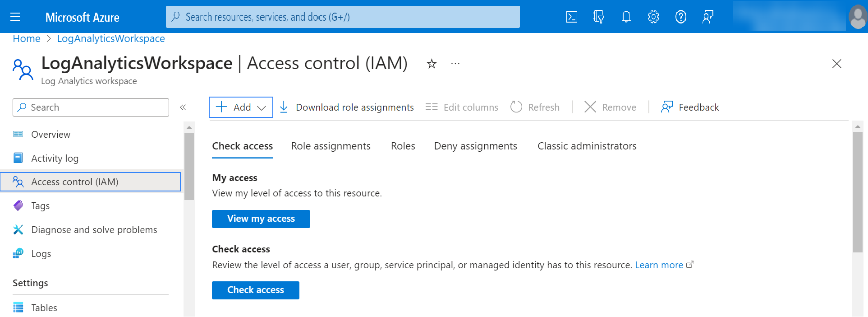
Task: Open the ellipsis more options menu
Action: pos(455,64)
